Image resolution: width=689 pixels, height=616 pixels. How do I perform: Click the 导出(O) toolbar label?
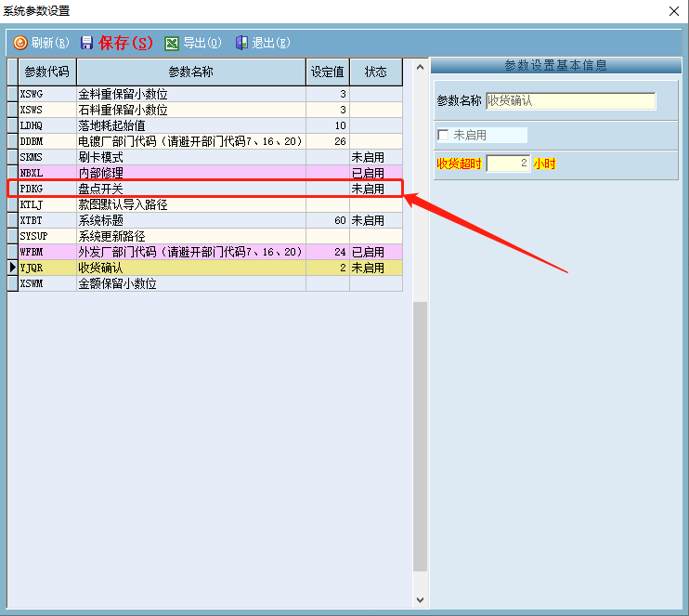[x=202, y=43]
